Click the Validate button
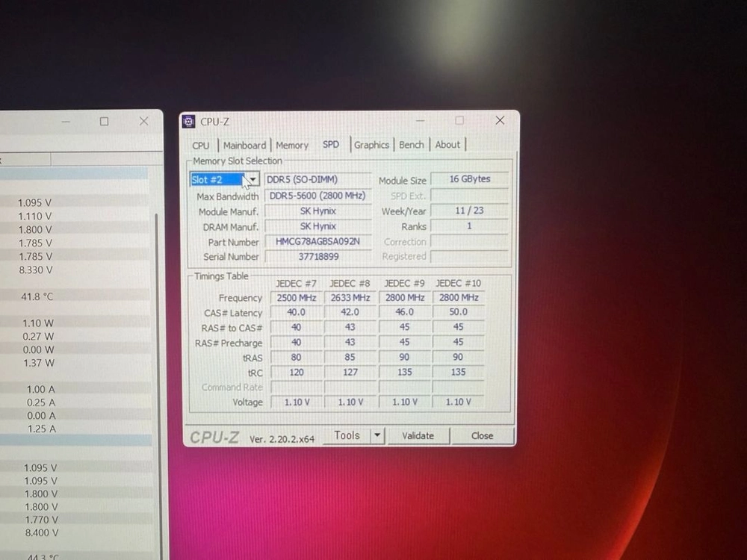Image resolution: width=747 pixels, height=560 pixels. tap(418, 436)
